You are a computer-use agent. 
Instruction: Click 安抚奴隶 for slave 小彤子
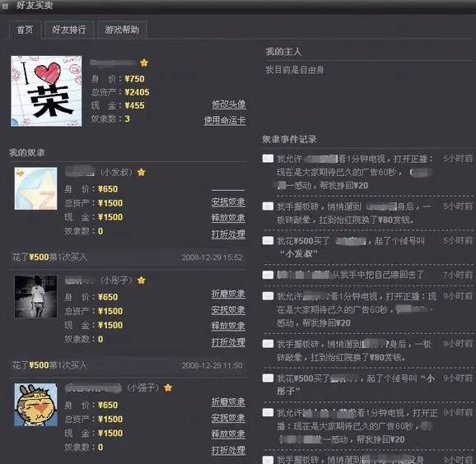coord(228,309)
